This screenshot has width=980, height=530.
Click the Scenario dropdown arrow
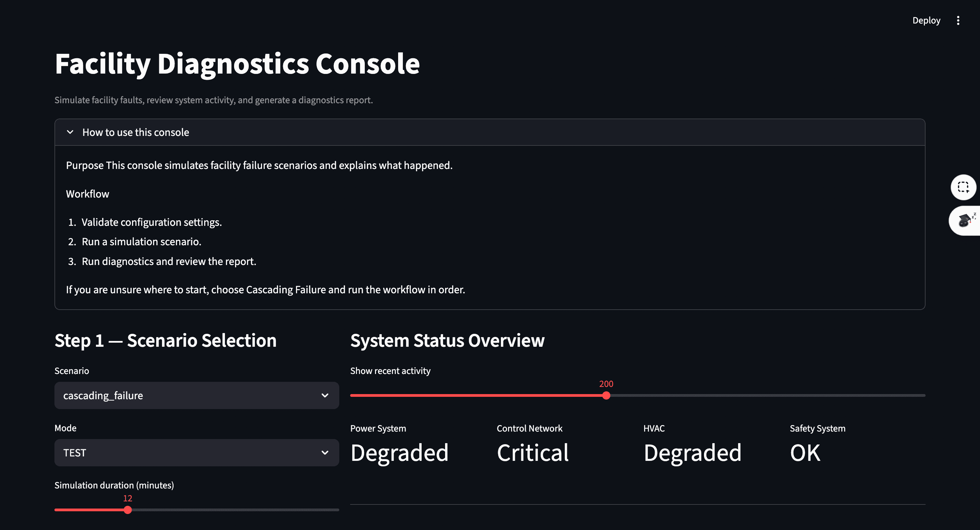click(325, 395)
